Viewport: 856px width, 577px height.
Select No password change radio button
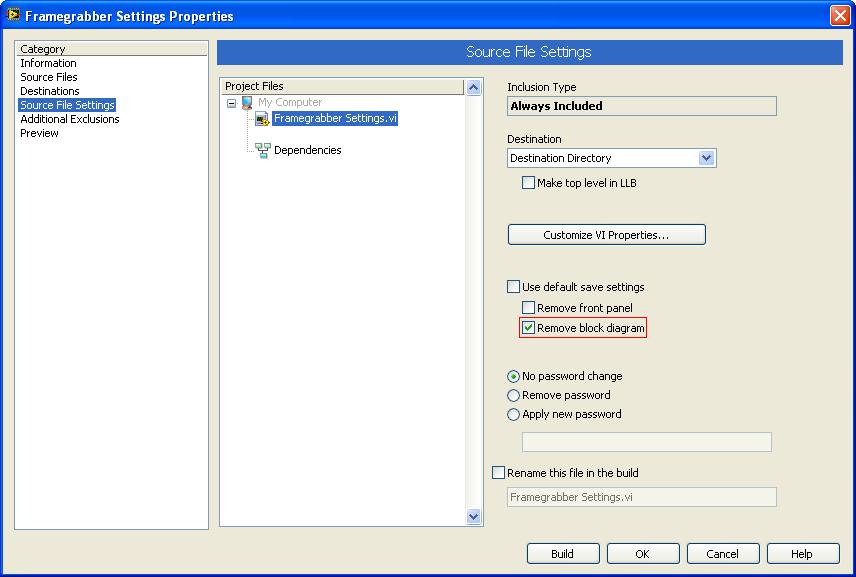[513, 376]
